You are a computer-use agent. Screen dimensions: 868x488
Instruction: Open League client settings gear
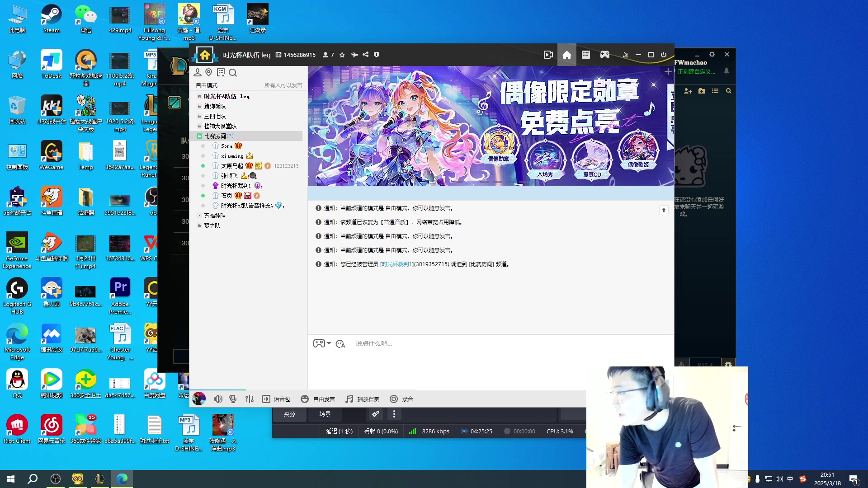[x=712, y=54]
